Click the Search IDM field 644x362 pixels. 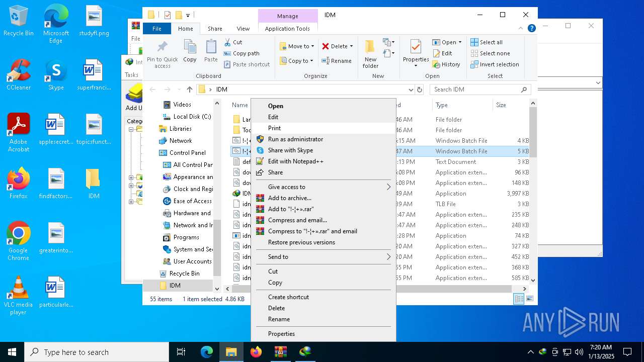(480, 89)
